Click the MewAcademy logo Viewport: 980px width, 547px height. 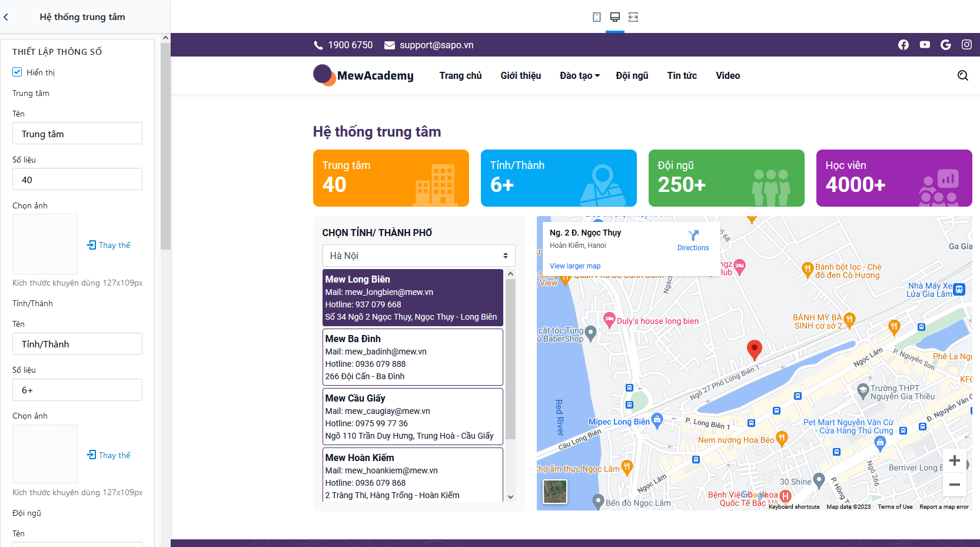[x=363, y=75]
